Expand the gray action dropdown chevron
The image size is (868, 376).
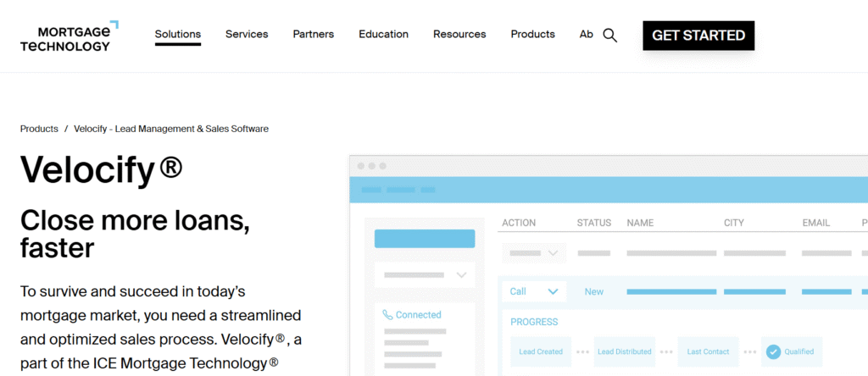(x=553, y=253)
